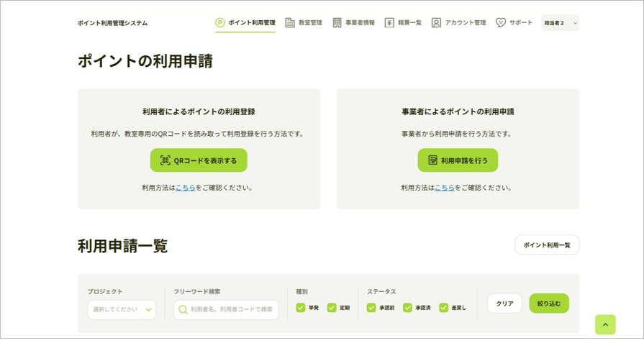The width and height of the screenshot is (644, 343).
Task: Click the account management person icon
Action: point(436,23)
